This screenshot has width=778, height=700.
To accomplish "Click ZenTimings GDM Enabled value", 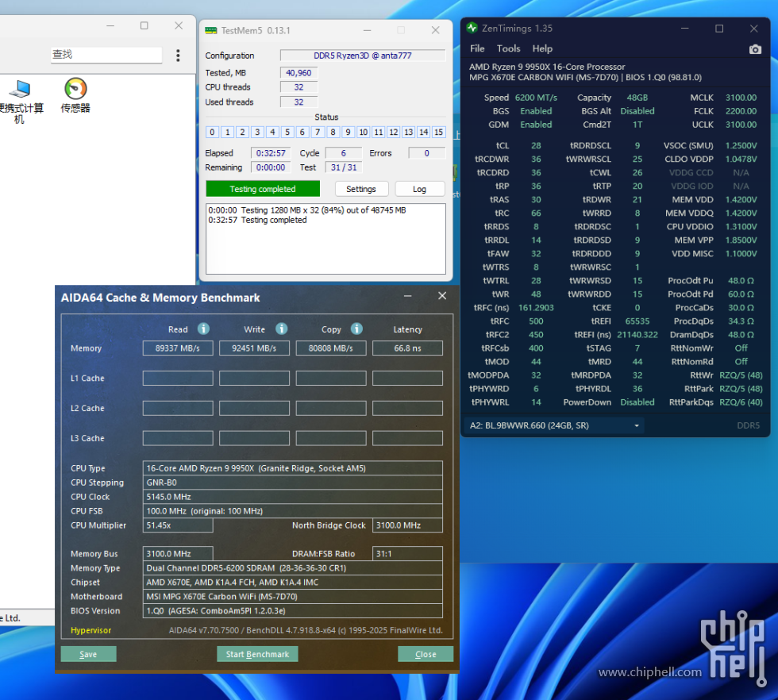I will tap(536, 125).
